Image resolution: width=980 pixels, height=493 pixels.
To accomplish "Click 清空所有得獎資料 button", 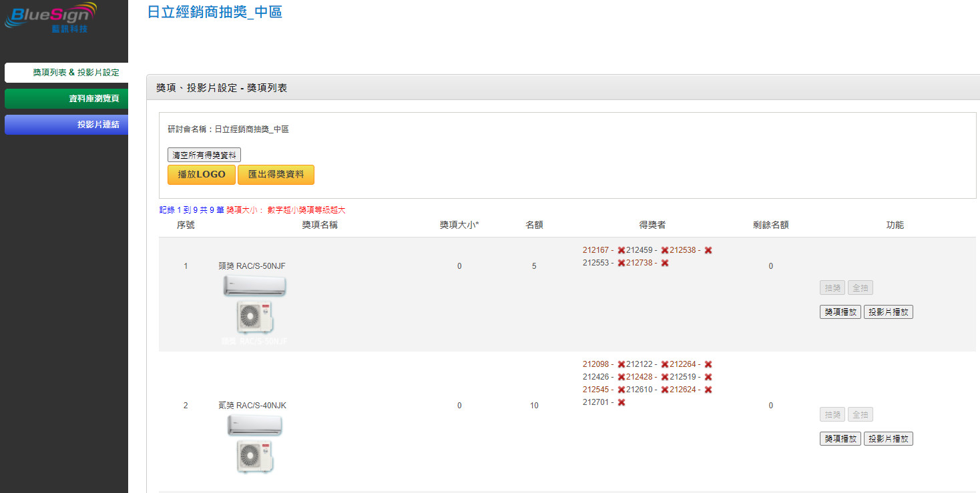I will point(204,154).
